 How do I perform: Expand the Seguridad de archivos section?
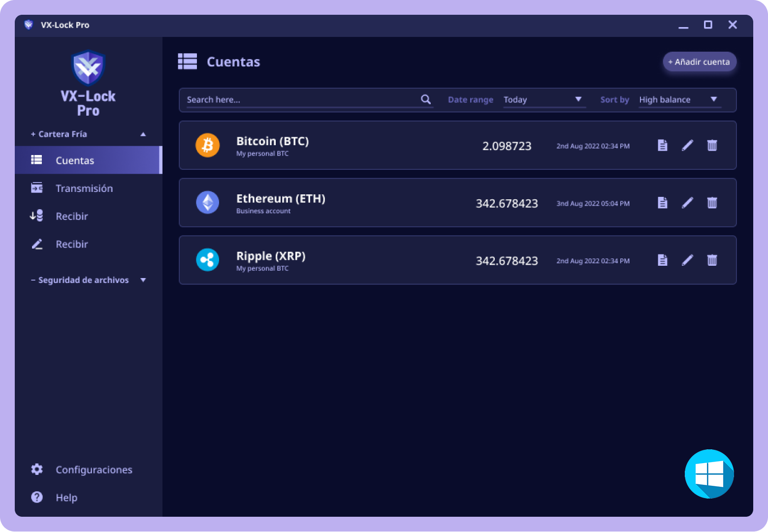(x=89, y=280)
